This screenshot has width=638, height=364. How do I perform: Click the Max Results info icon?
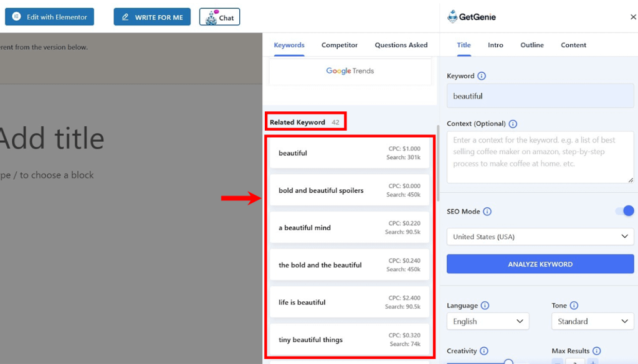(x=596, y=351)
